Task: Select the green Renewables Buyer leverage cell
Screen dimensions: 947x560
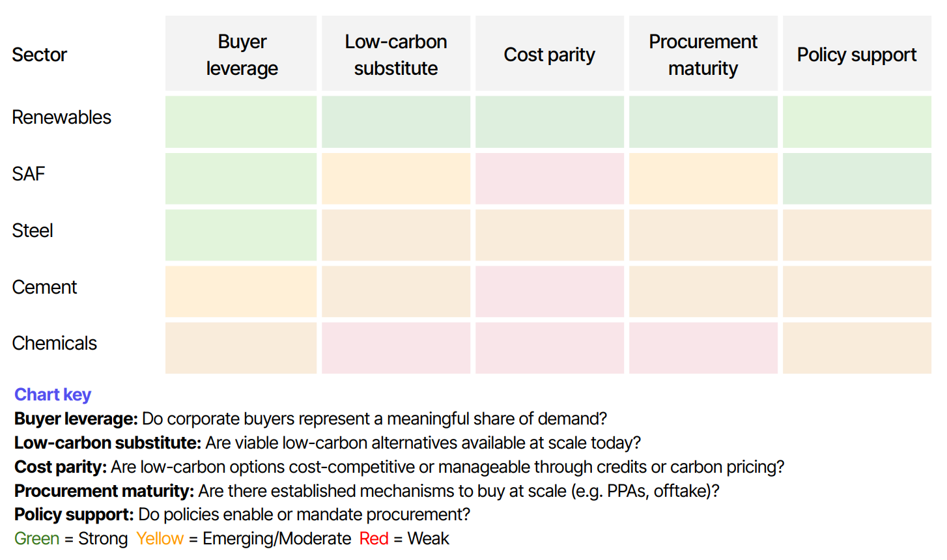Action: pyautogui.click(x=241, y=122)
